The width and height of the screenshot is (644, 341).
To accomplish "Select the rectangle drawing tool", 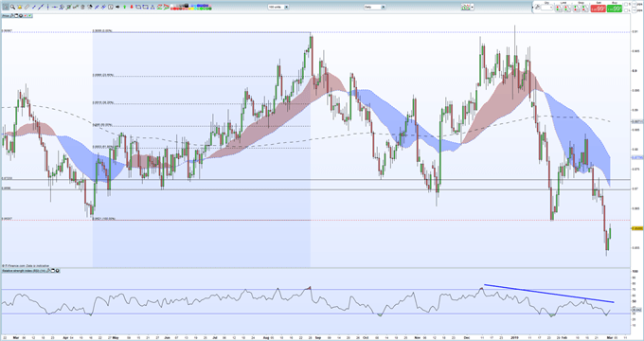I will click(x=146, y=7).
